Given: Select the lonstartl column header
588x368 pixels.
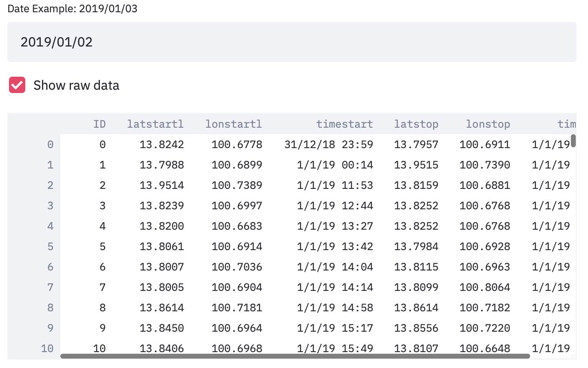Looking at the screenshot, I should [234, 124].
